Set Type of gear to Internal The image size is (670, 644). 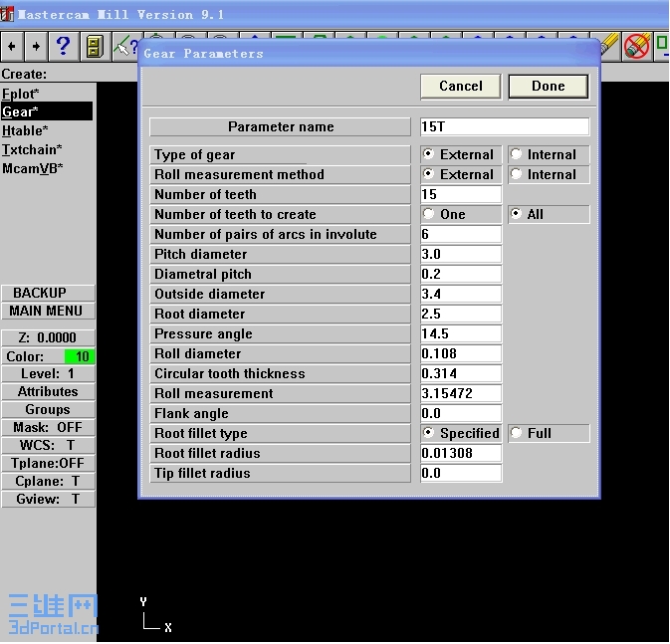[x=549, y=154]
